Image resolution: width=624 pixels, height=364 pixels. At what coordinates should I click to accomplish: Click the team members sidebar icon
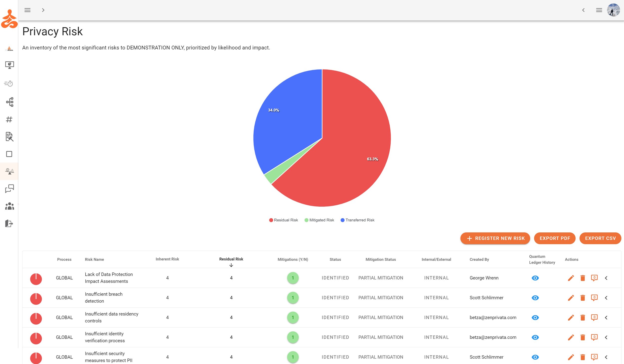coord(9,206)
